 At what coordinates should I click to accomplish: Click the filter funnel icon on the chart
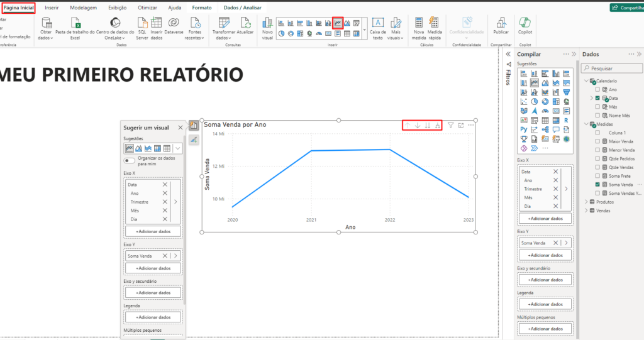point(450,125)
